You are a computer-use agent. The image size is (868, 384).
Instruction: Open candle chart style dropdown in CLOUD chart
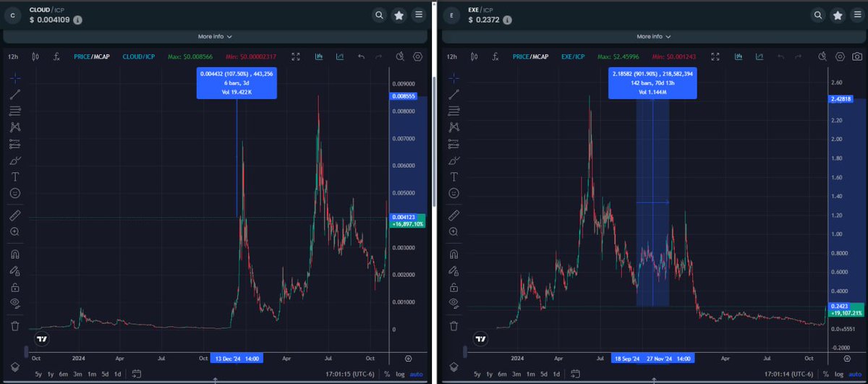click(x=35, y=56)
